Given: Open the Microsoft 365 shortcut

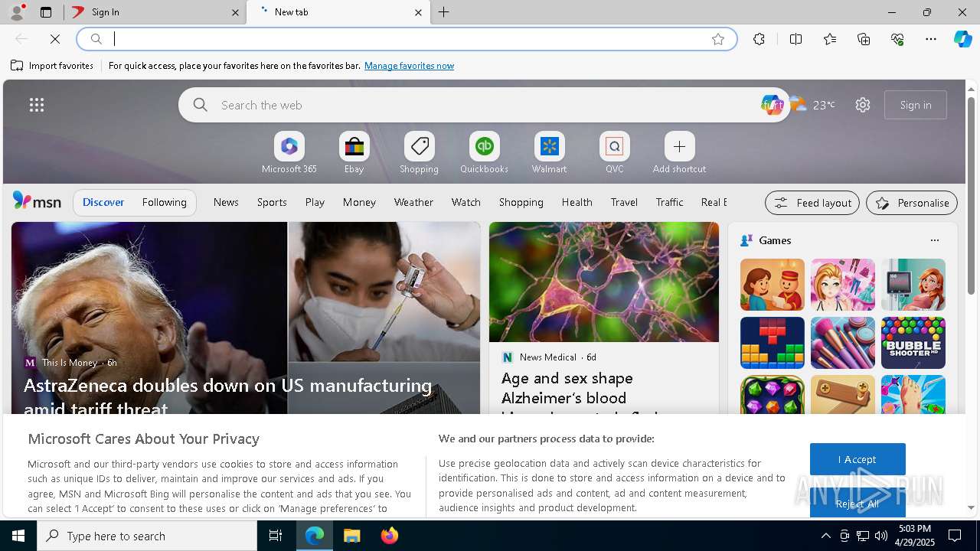Looking at the screenshot, I should [x=289, y=153].
